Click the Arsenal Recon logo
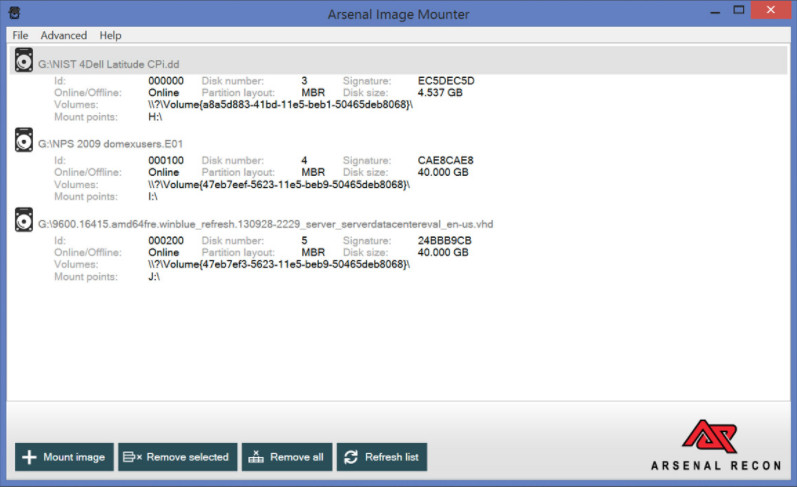Image resolution: width=797 pixels, height=487 pixels. click(x=716, y=445)
